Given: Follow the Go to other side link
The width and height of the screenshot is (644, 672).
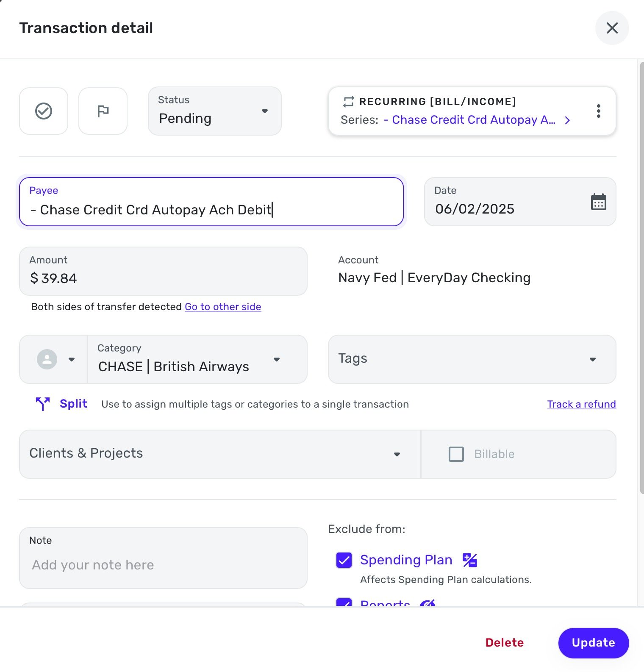Looking at the screenshot, I should click(223, 307).
